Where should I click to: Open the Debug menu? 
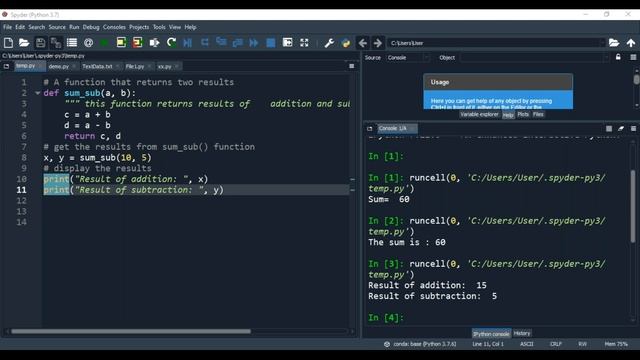(91, 27)
